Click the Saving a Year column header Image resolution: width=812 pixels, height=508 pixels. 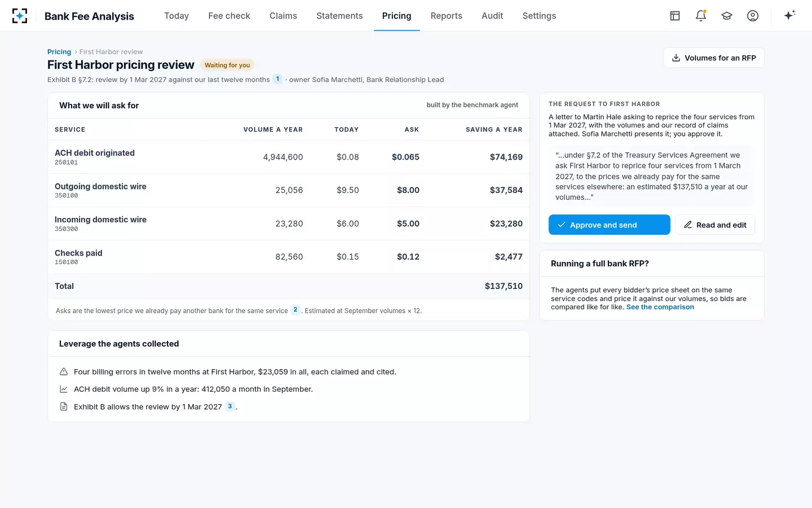coord(494,130)
